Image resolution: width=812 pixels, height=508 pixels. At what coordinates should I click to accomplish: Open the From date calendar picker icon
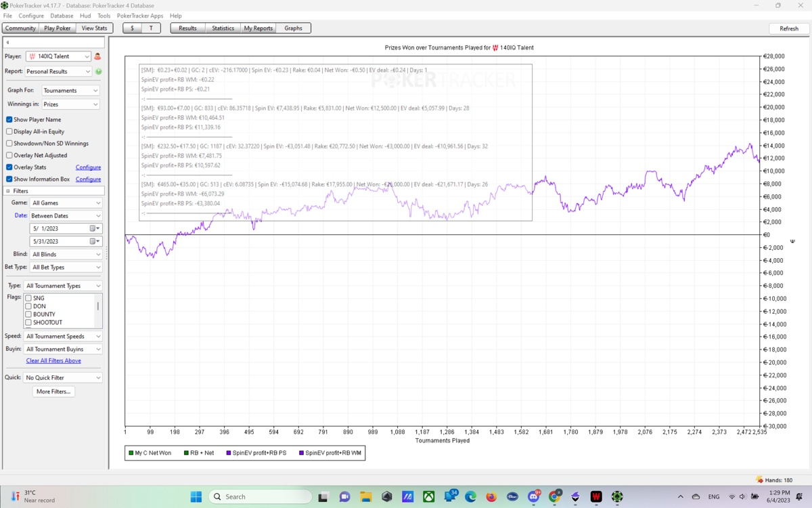click(93, 229)
